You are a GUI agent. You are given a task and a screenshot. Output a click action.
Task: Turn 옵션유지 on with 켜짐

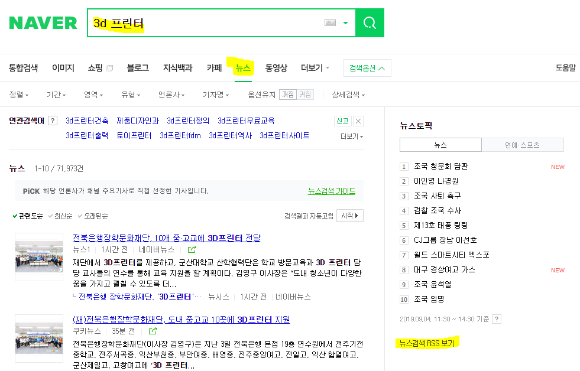(288, 95)
